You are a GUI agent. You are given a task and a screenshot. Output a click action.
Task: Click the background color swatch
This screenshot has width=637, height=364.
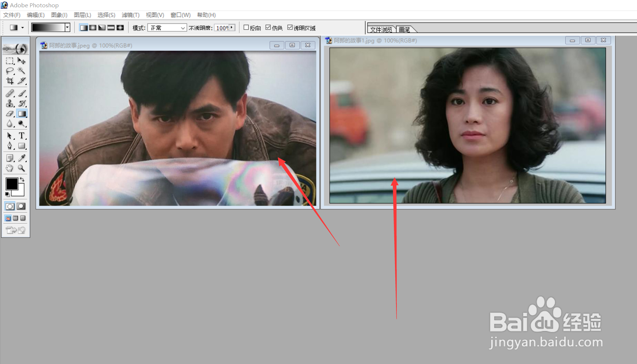pos(20,192)
